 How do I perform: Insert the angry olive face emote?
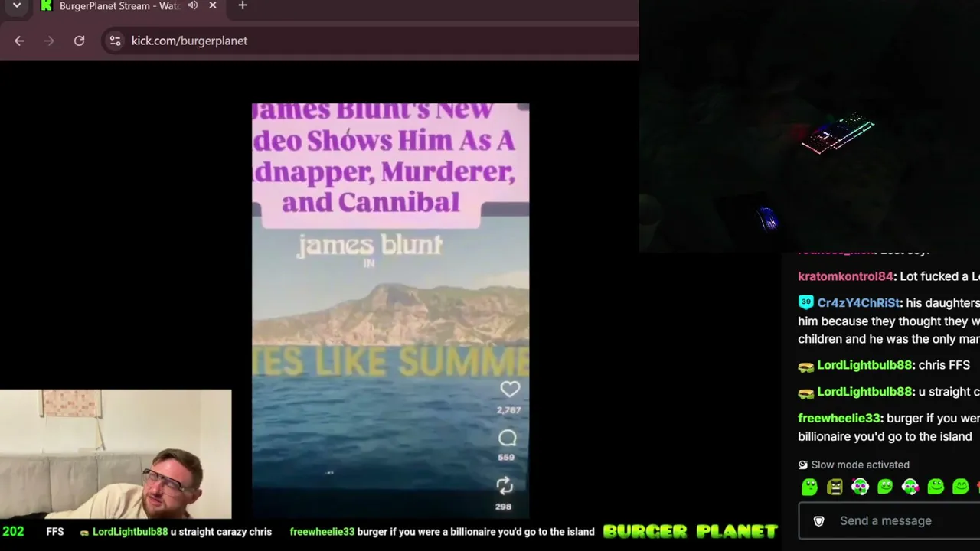(835, 487)
